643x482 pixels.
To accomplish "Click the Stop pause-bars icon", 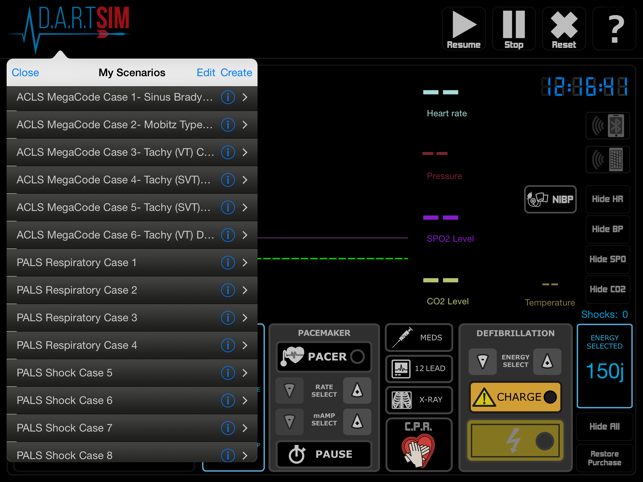I will pos(513,29).
